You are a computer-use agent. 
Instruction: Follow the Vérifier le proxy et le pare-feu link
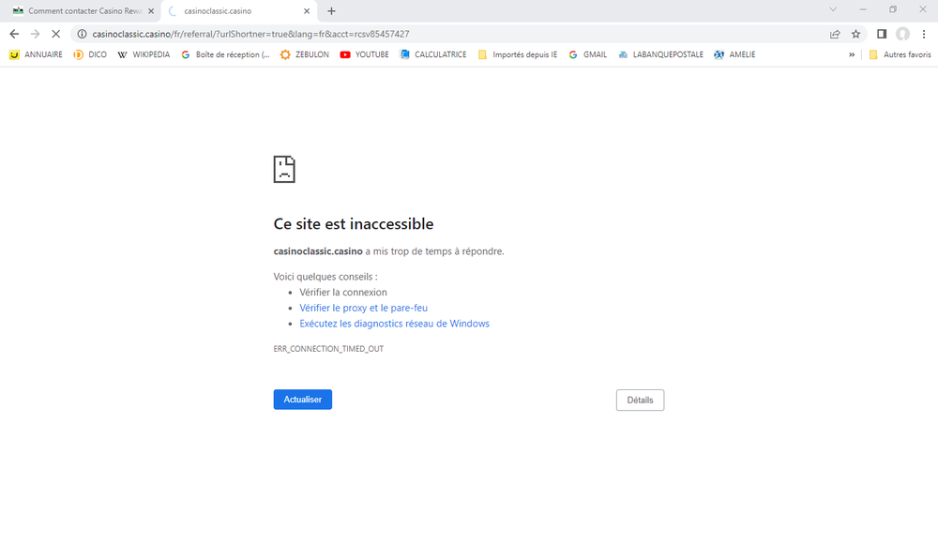tap(363, 308)
